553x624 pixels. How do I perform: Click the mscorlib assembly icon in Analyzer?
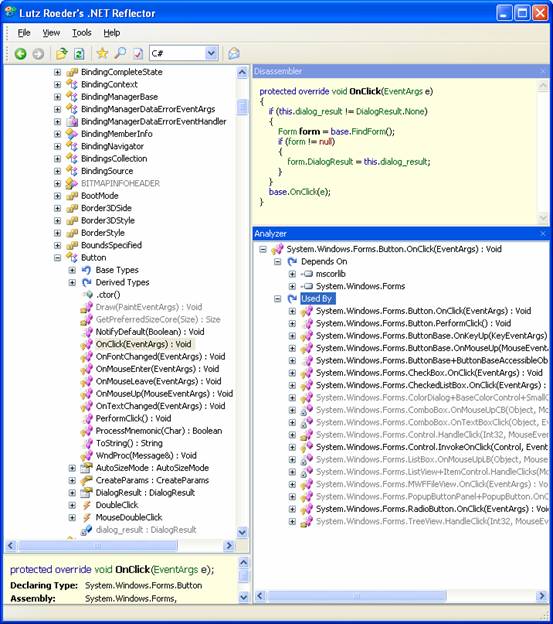[x=307, y=274]
